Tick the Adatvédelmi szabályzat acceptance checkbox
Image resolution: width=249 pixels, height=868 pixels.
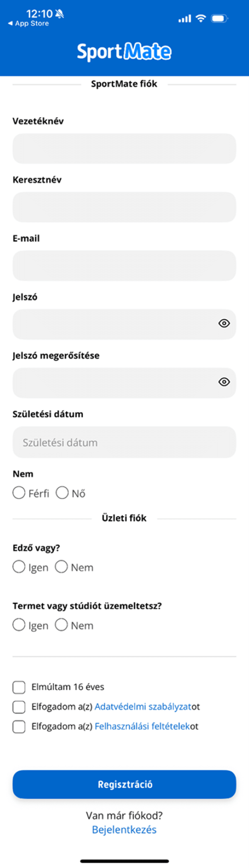click(x=19, y=707)
